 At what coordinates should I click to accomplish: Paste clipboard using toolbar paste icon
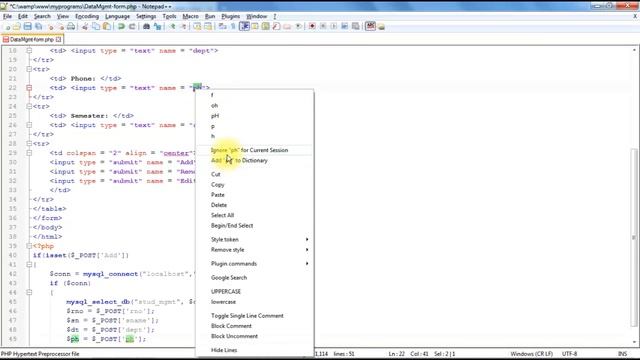107,27
